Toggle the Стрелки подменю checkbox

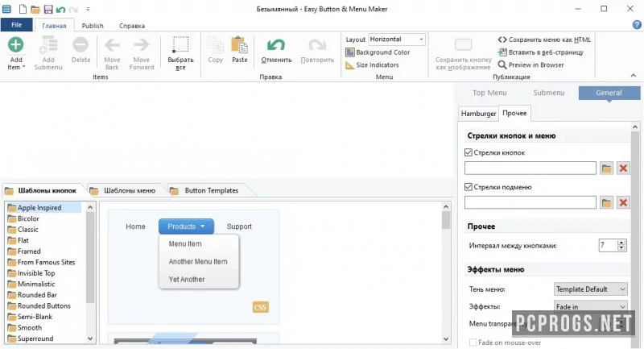[x=469, y=187]
